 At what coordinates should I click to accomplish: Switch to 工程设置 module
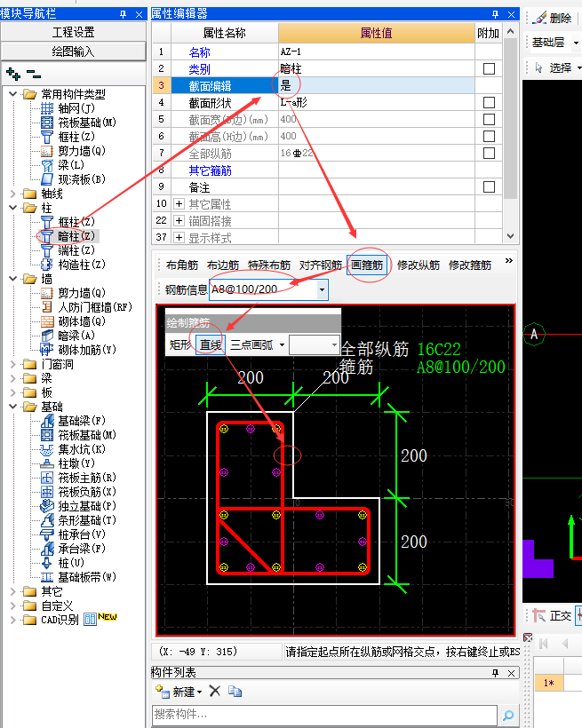74,32
